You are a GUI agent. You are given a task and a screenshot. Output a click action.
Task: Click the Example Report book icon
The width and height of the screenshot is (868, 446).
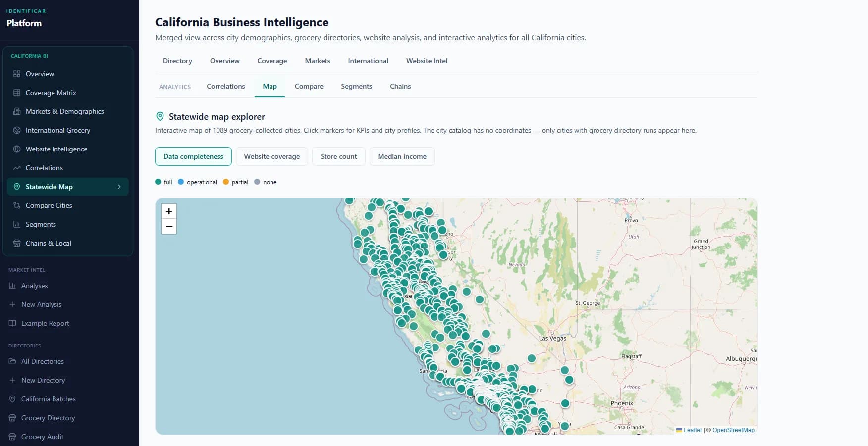(12, 323)
